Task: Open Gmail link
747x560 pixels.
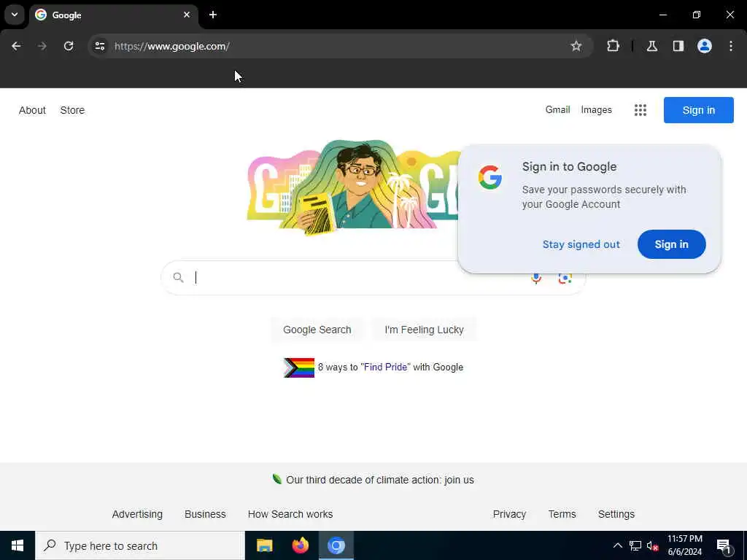Action: click(557, 109)
